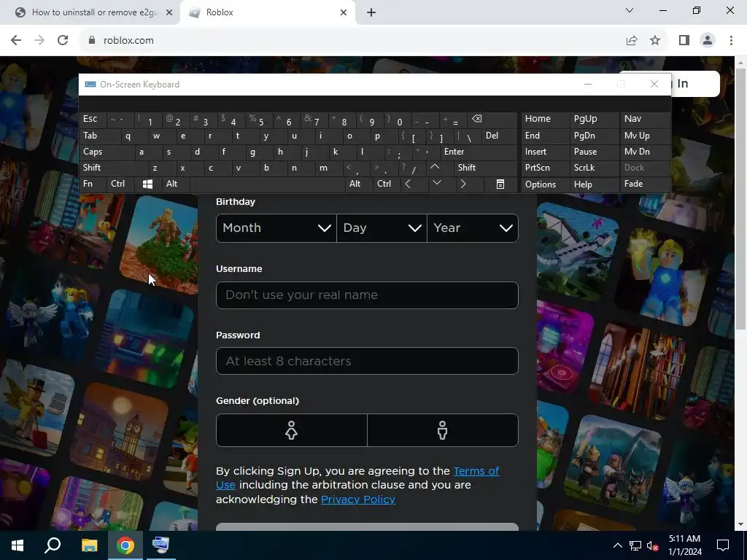Click the page vertical scrollbar thumb
747x560 pixels.
(741, 198)
